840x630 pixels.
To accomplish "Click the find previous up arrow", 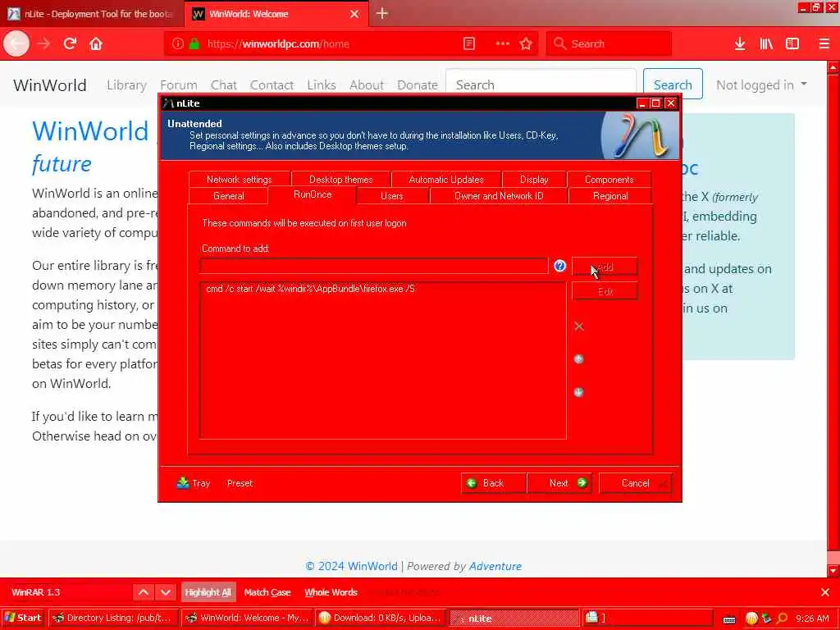I will (x=144, y=592).
